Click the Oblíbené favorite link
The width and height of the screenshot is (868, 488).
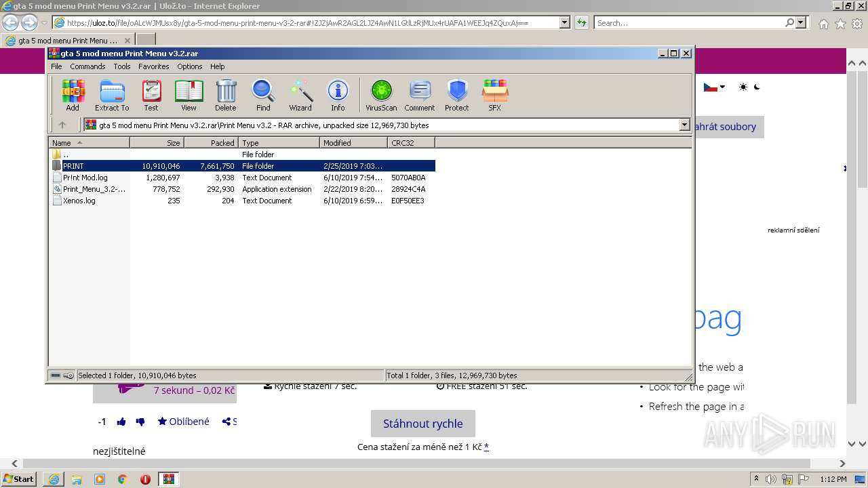click(184, 422)
